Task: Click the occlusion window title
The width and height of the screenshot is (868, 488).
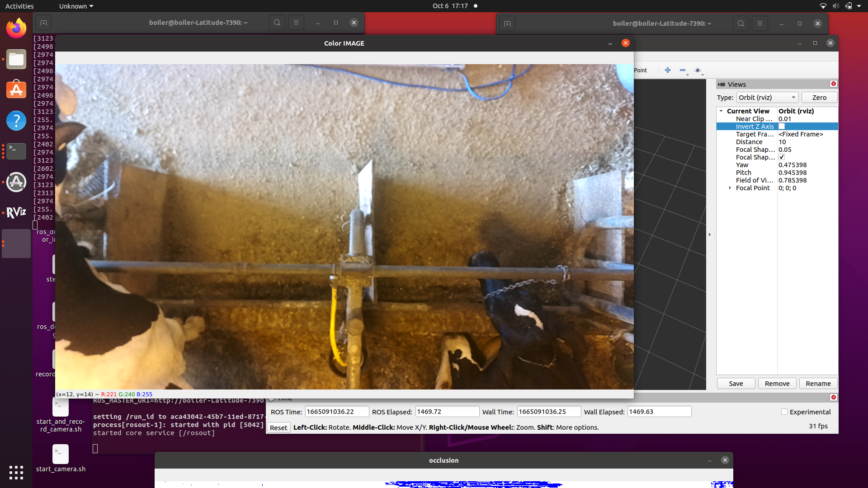Action: pyautogui.click(x=443, y=460)
